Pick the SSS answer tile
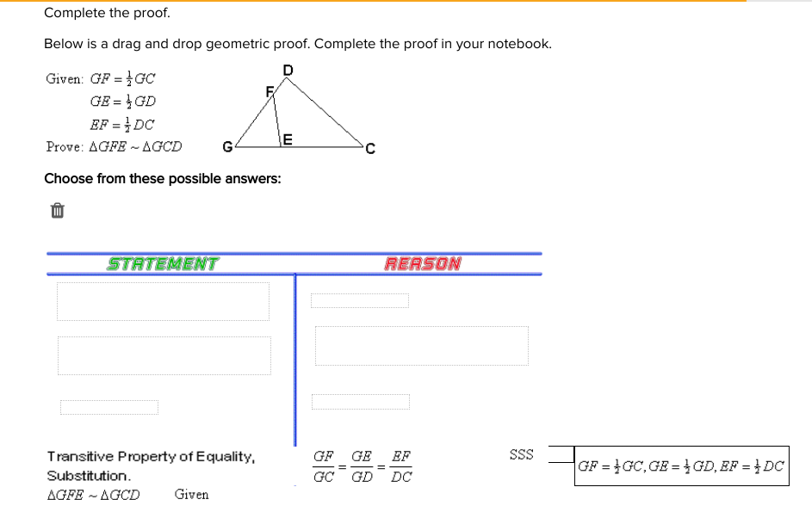Image resolution: width=812 pixels, height=518 pixels. [521, 454]
